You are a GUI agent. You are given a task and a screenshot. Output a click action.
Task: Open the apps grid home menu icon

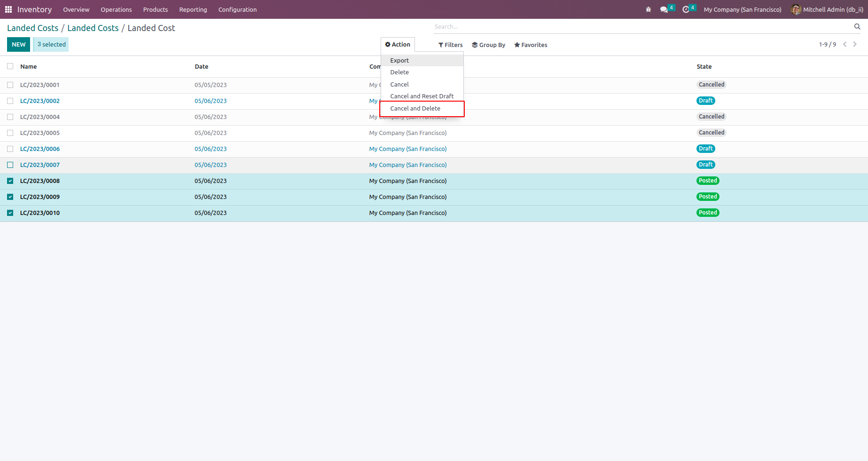8,9
